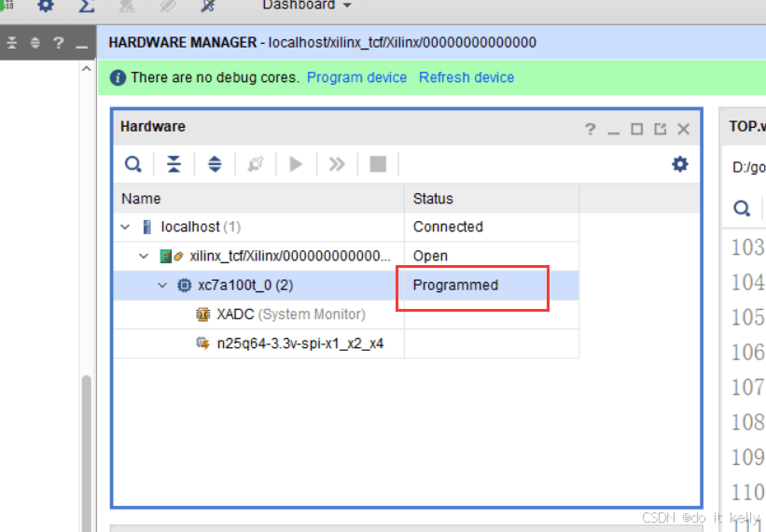Expand all in left panel header

tap(35, 43)
